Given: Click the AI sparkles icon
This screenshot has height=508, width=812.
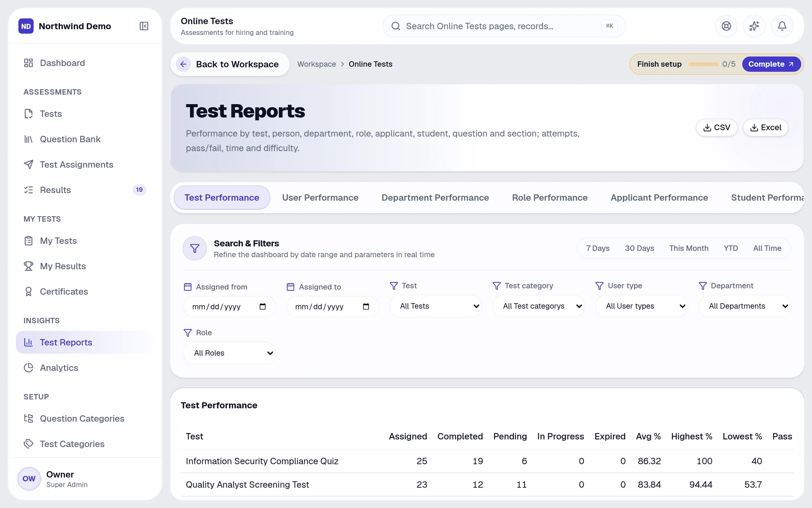Looking at the screenshot, I should point(754,26).
